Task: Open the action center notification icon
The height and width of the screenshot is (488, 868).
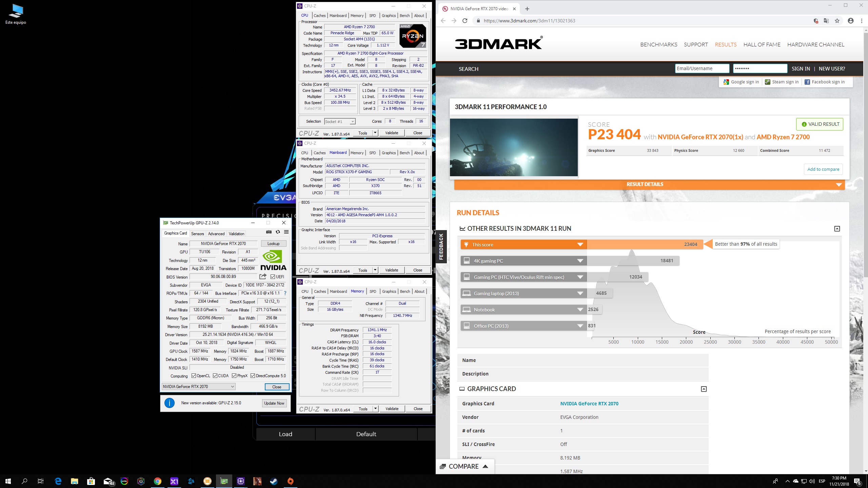Action: point(858,481)
